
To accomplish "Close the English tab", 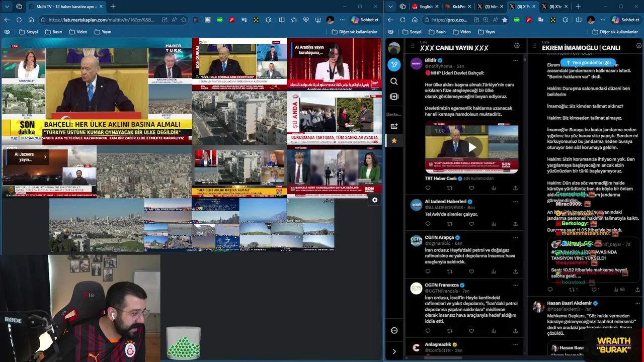I will (x=437, y=7).
